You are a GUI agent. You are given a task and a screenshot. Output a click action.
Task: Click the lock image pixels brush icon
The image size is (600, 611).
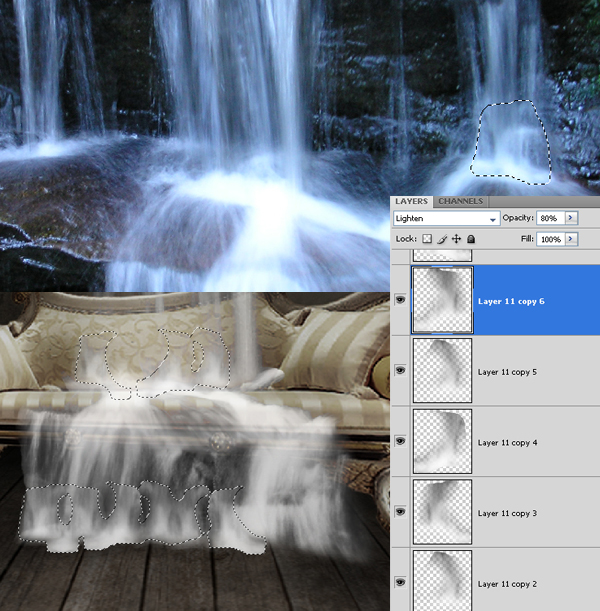(441, 240)
